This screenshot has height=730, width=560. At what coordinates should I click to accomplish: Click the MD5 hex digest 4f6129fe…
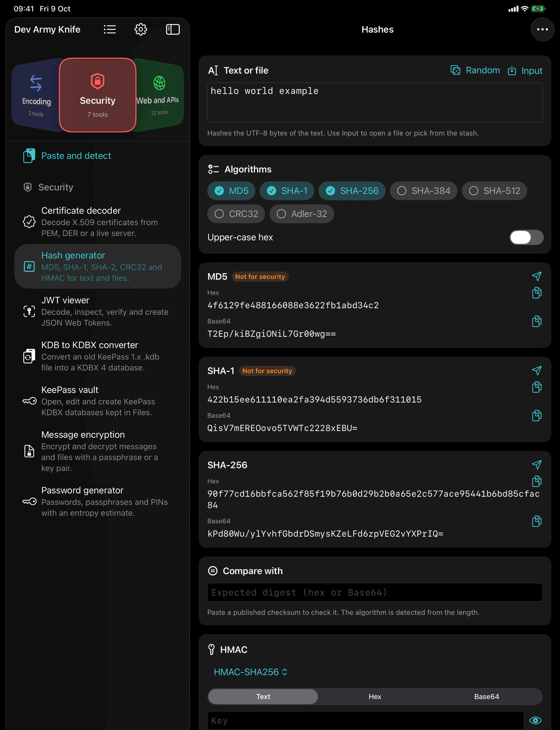[293, 305]
